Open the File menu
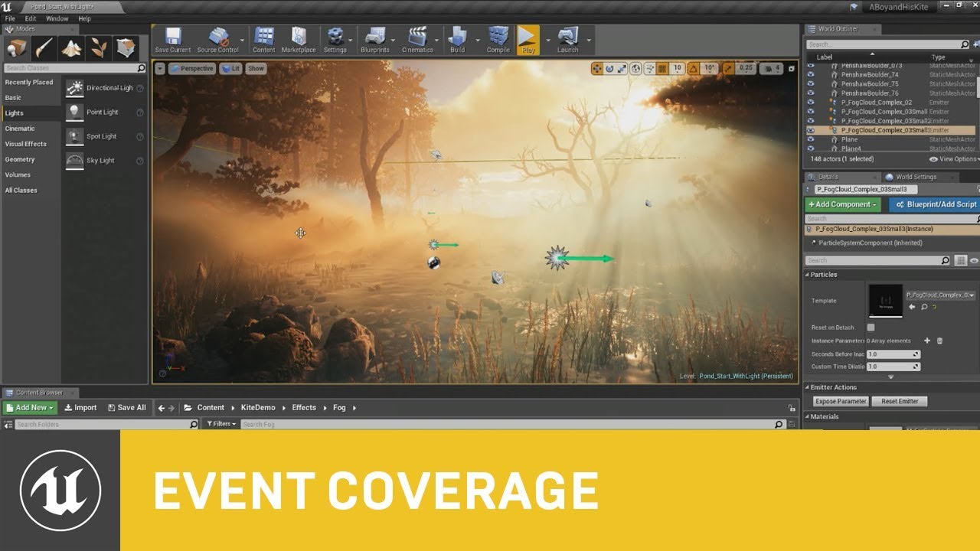 pyautogui.click(x=9, y=18)
